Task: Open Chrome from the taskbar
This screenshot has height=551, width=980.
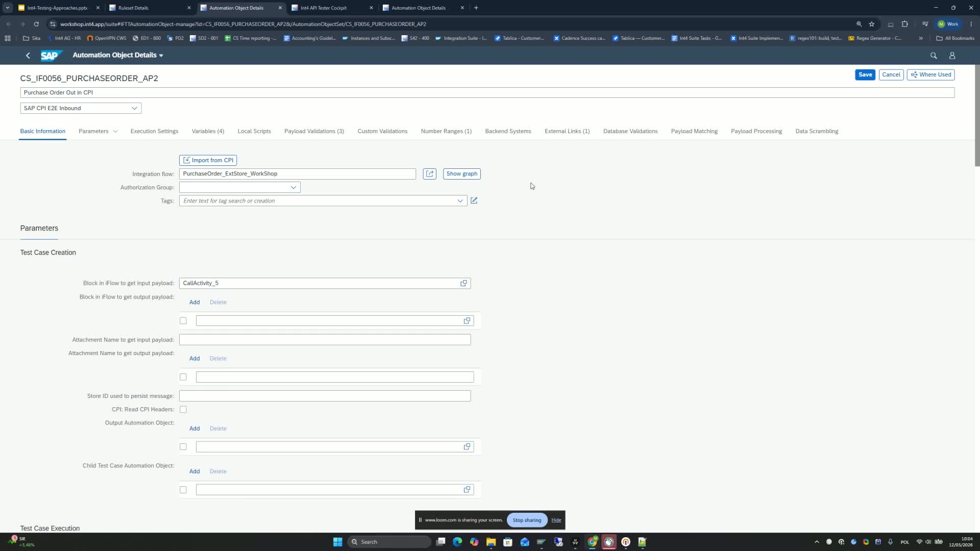Action: 592,542
